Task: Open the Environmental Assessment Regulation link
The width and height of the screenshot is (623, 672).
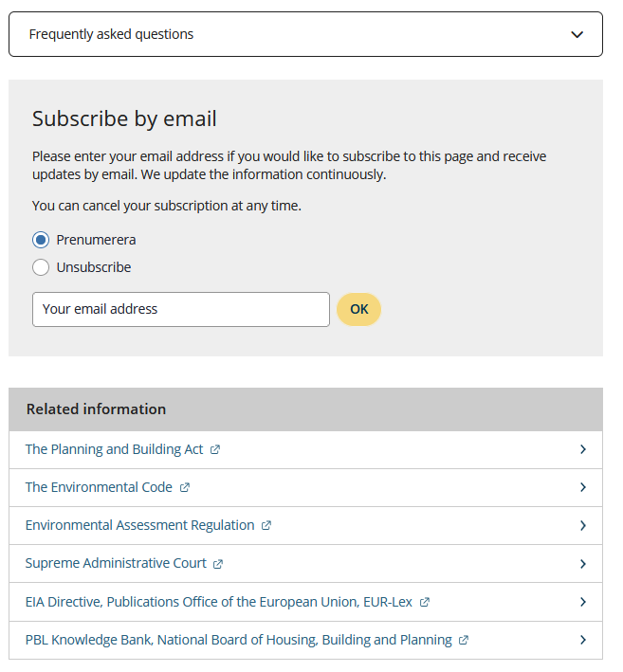Action: [x=139, y=525]
